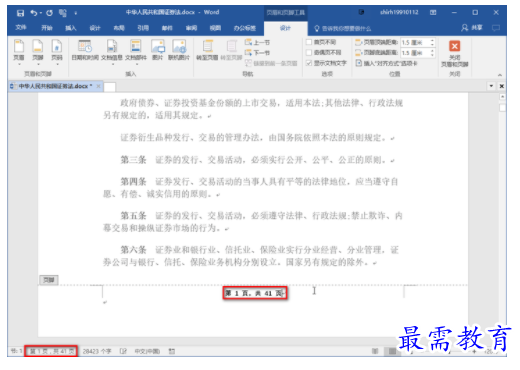Viewport: 520px width, 370px height.
Task: Click the macro recording icon in status bar
Action: [172, 351]
